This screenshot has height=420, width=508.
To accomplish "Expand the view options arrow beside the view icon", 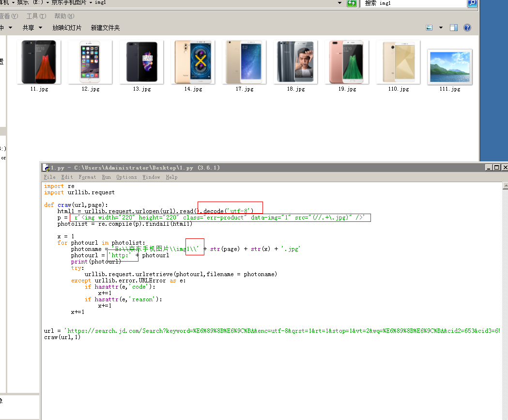I will pyautogui.click(x=441, y=28).
